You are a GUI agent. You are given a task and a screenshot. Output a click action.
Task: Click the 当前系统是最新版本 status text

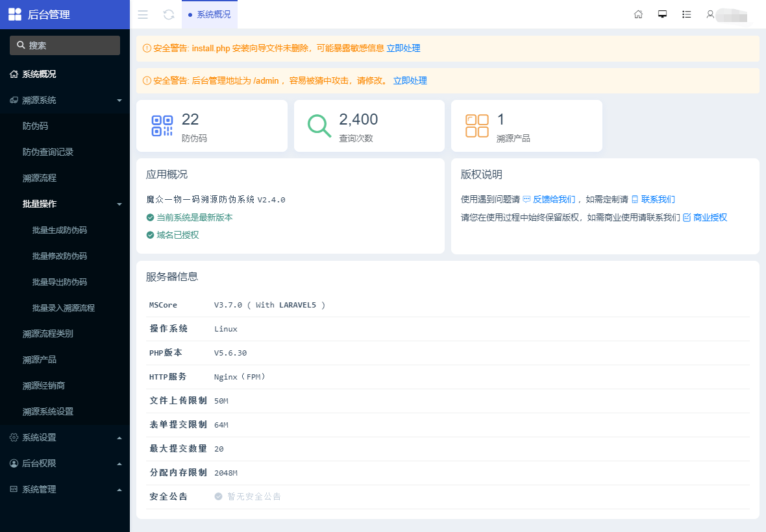pyautogui.click(x=195, y=217)
